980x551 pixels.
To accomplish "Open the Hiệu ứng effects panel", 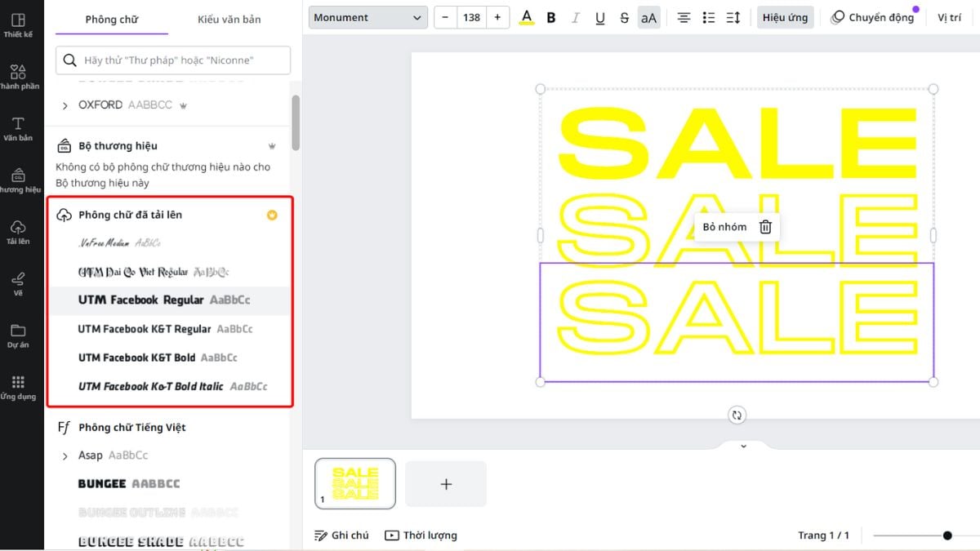I will [x=786, y=17].
